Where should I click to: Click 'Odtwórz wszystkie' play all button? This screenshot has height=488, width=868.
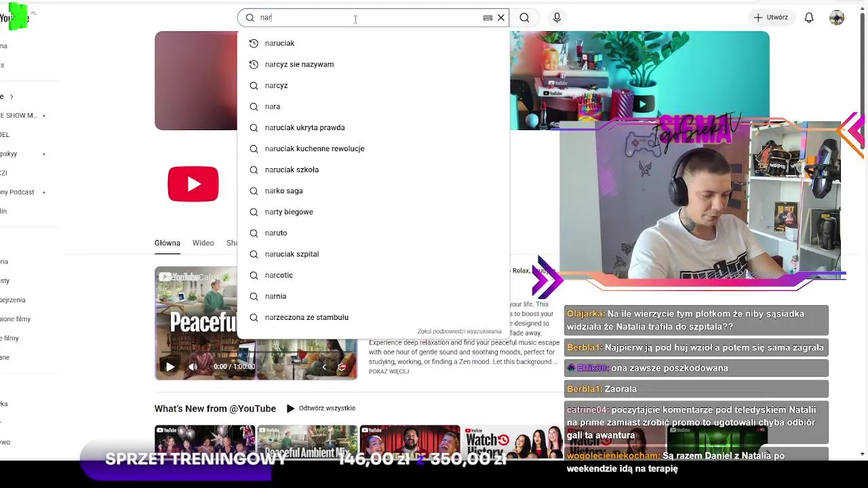[320, 408]
